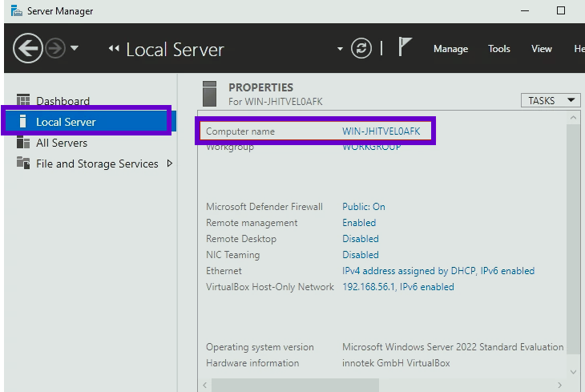
Task: Click the Remote management label
Action: coord(252,223)
